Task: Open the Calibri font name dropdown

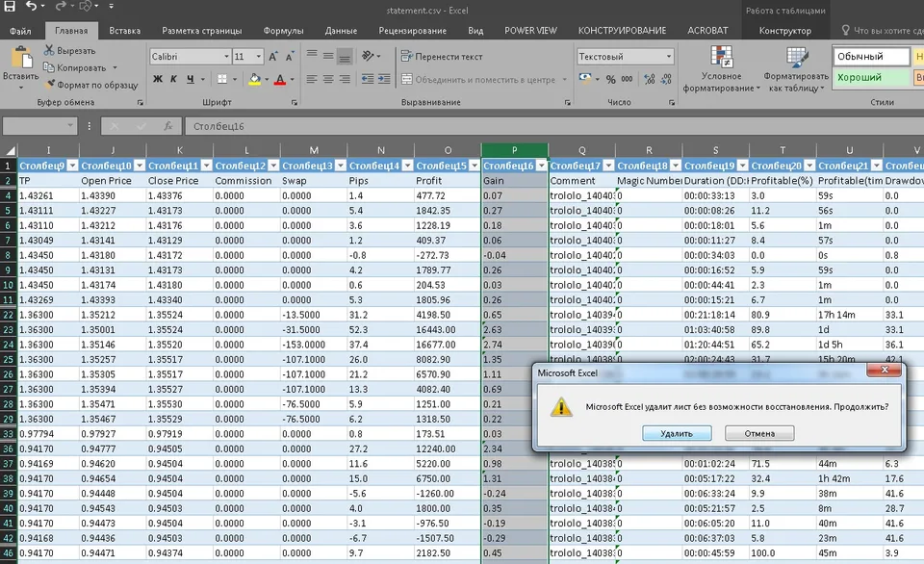Action: pos(226,57)
